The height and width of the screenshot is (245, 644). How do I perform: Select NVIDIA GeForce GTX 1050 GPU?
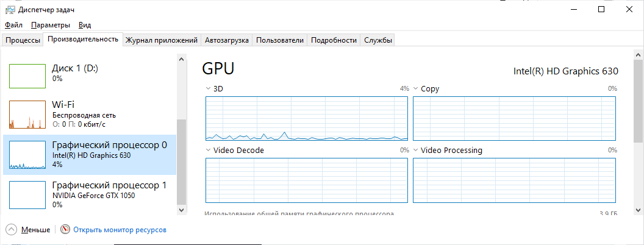[x=93, y=196]
